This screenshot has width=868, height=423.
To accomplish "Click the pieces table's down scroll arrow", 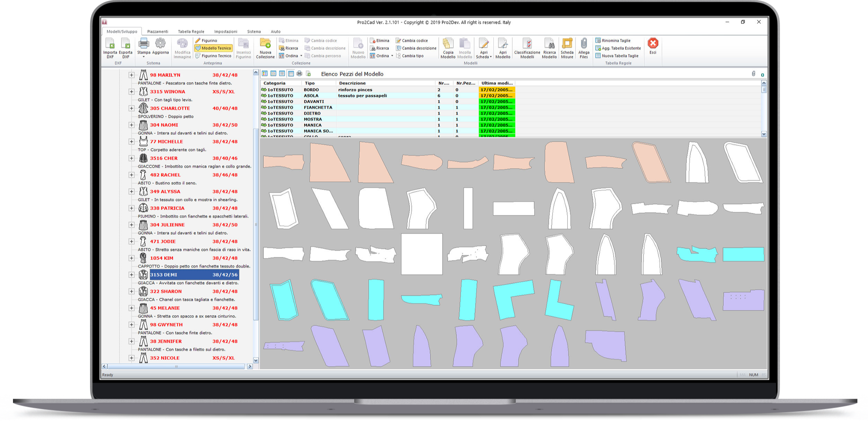I will coord(764,134).
